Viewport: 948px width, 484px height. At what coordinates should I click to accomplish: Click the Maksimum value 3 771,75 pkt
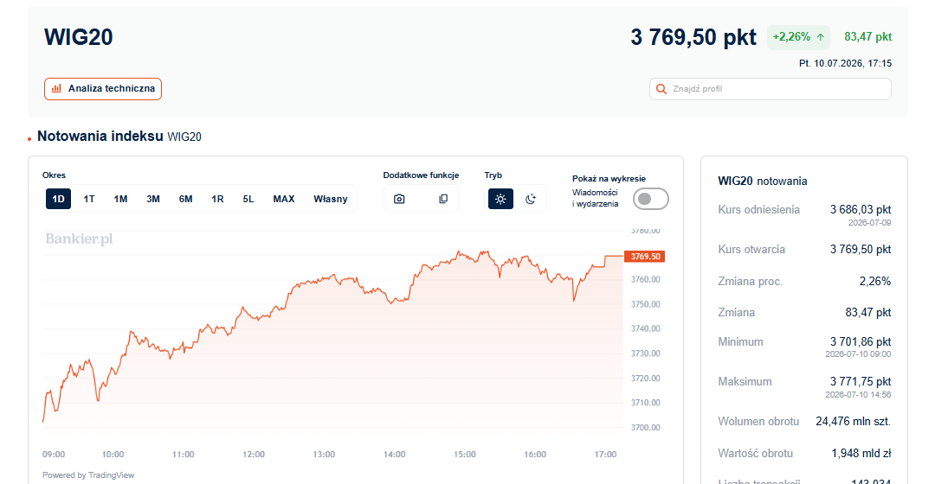[860, 382]
